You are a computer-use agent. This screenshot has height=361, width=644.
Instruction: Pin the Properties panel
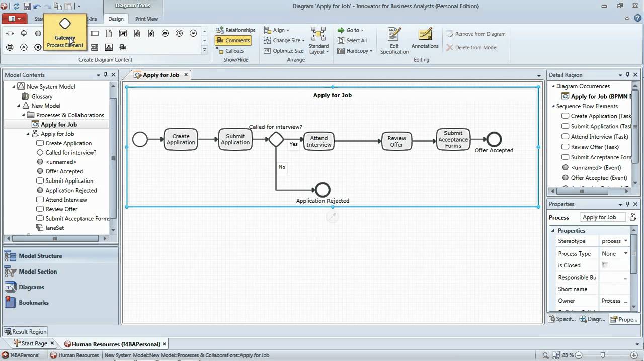[x=627, y=204]
